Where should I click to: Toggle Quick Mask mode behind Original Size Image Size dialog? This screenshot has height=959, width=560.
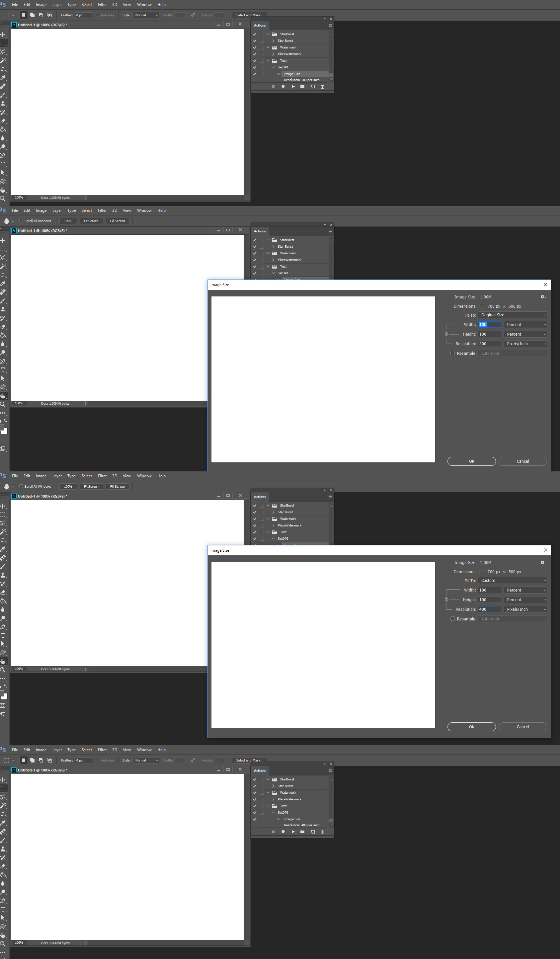(3, 440)
